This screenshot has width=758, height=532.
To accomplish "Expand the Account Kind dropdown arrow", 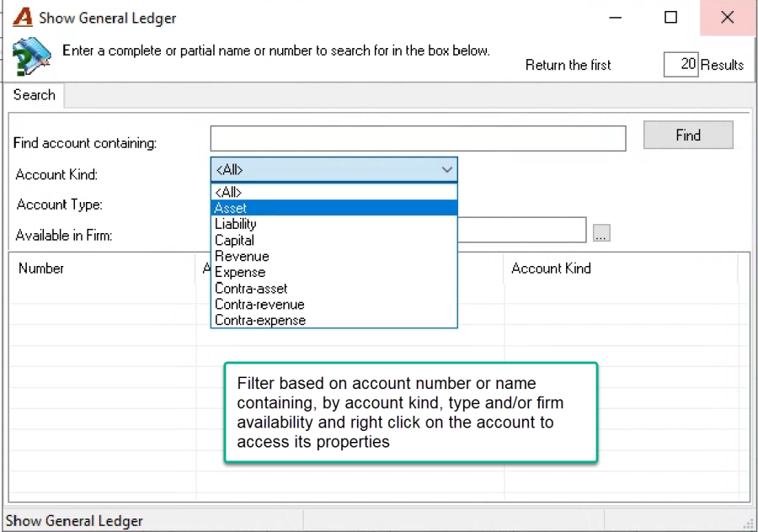I will coord(446,169).
